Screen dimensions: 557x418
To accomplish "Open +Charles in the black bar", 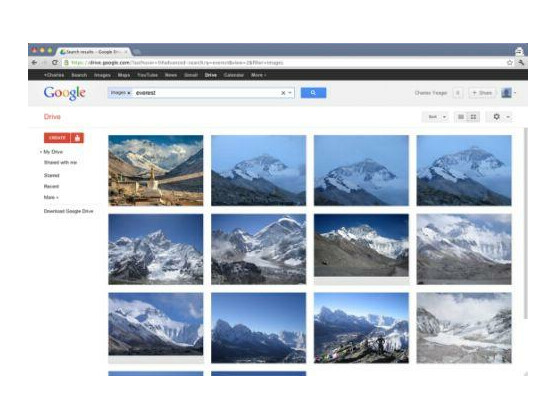I will [x=54, y=75].
